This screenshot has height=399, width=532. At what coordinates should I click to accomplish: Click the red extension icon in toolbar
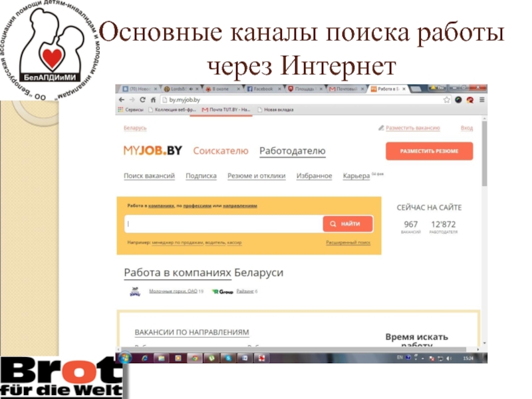[470, 100]
